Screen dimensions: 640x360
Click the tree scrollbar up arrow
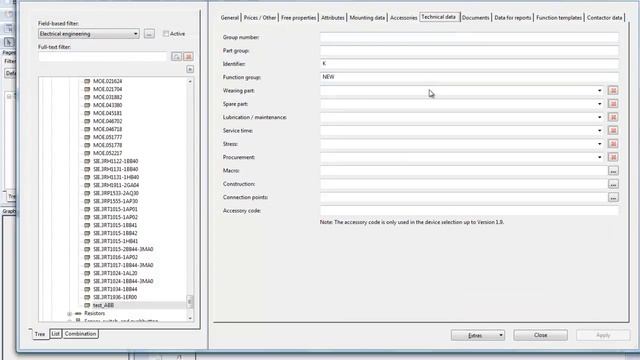click(x=190, y=82)
